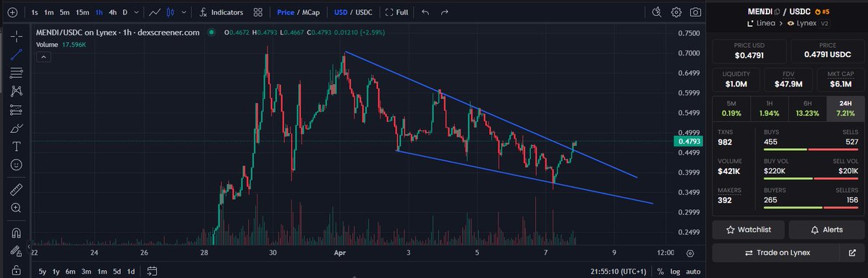Expand the chart style dropdown arrow
868x278 pixels.
coord(184,12)
